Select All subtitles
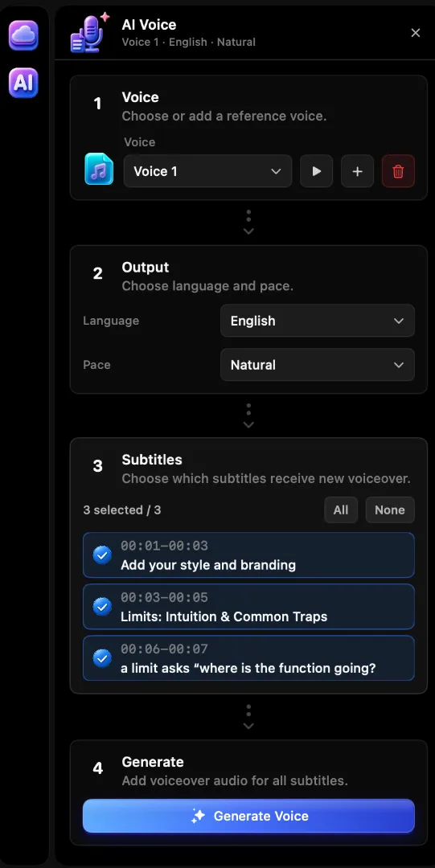Image resolution: width=435 pixels, height=868 pixels. [341, 510]
